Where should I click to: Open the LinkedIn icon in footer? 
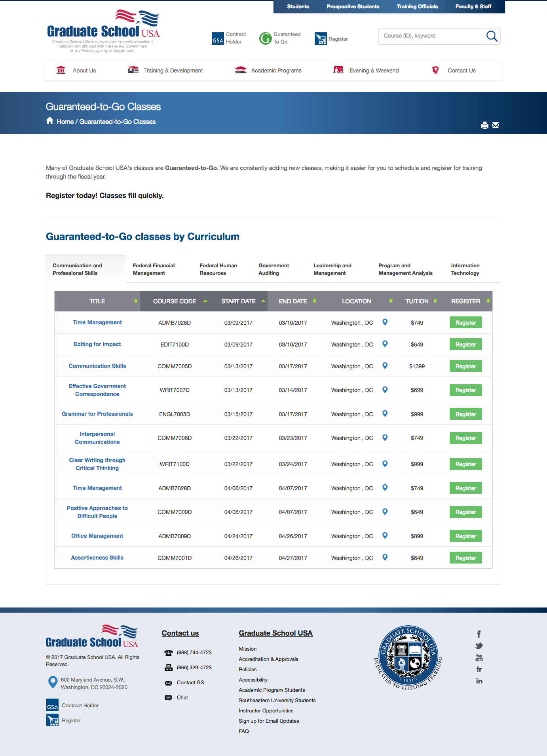479,681
